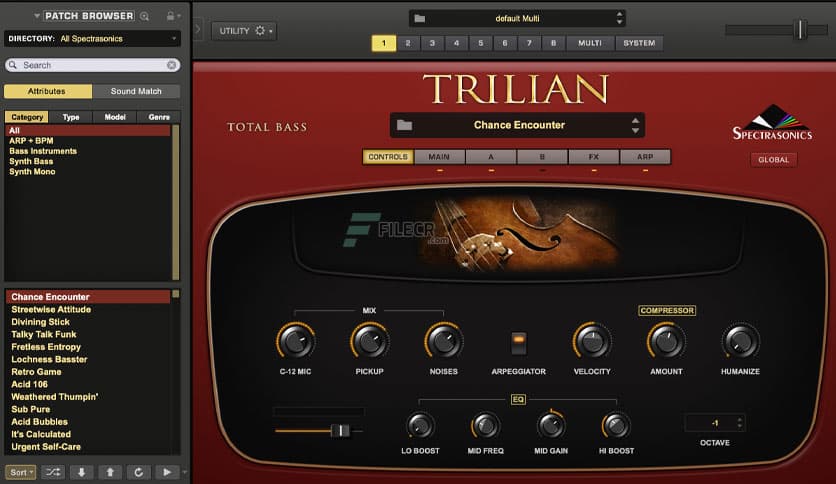
Task: Click the shuffle patches icon
Action: 53,472
